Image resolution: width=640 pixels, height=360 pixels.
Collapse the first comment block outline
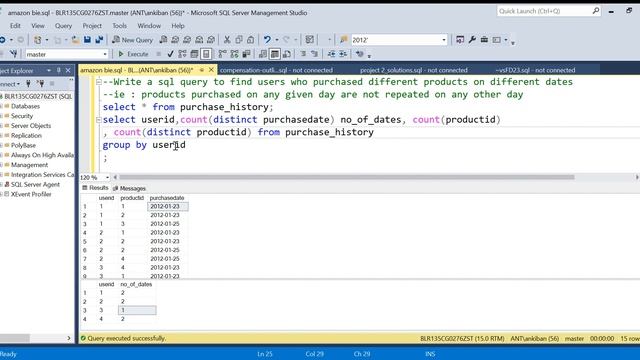pyautogui.click(x=98, y=82)
